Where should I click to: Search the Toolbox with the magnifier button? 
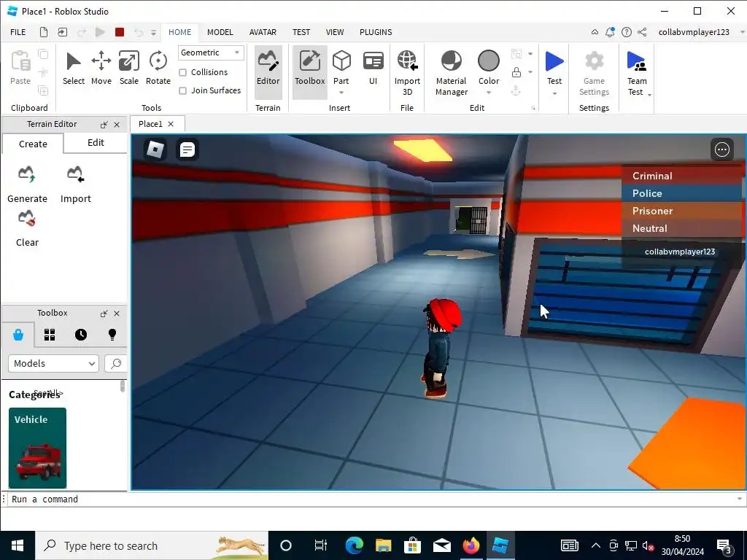tap(116, 363)
